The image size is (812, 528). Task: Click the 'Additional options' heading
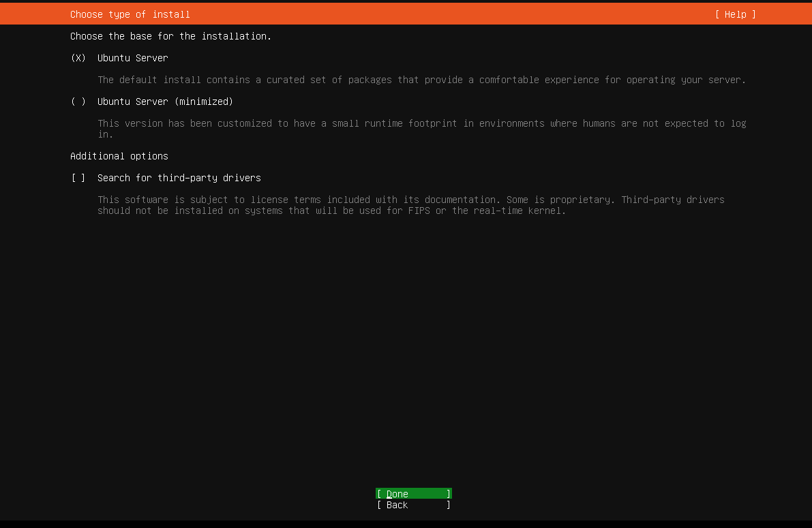(x=119, y=156)
